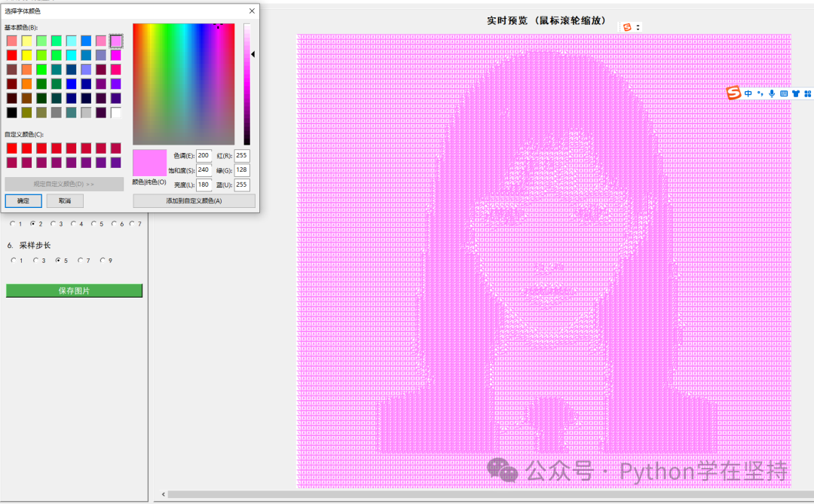Click the preview horizontal scrollbar left arrow

pos(164,495)
